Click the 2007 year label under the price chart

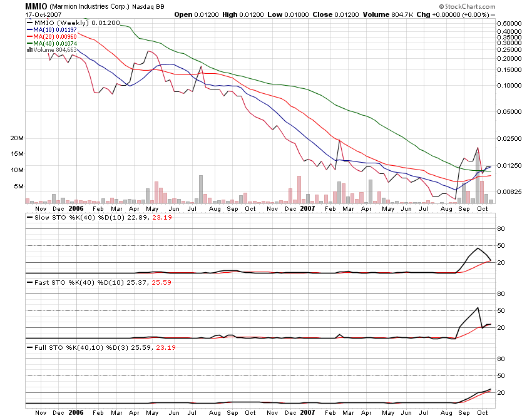(307, 208)
